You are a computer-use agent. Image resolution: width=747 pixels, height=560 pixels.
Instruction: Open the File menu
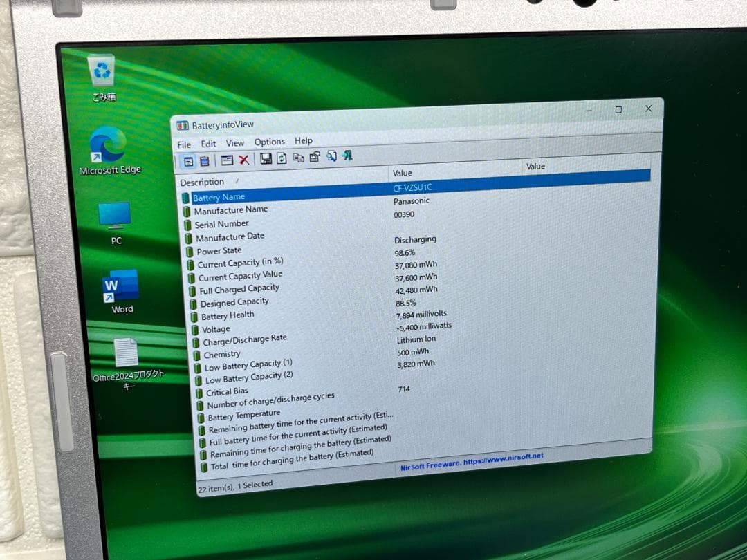pos(184,143)
